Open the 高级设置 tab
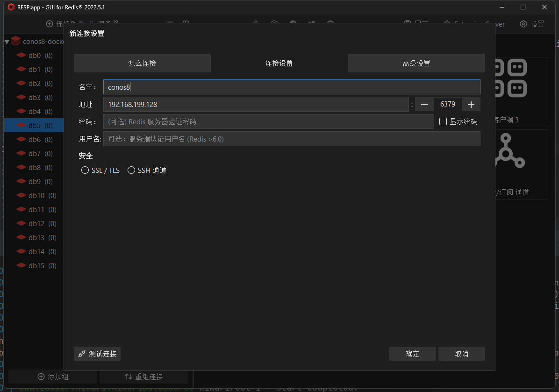The width and height of the screenshot is (559, 392). [416, 63]
